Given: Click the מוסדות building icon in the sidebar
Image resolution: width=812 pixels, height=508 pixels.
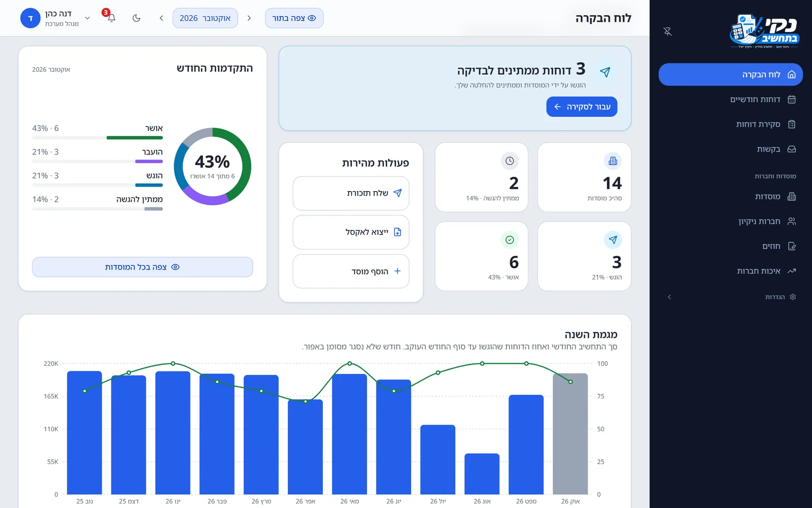Looking at the screenshot, I should (792, 197).
